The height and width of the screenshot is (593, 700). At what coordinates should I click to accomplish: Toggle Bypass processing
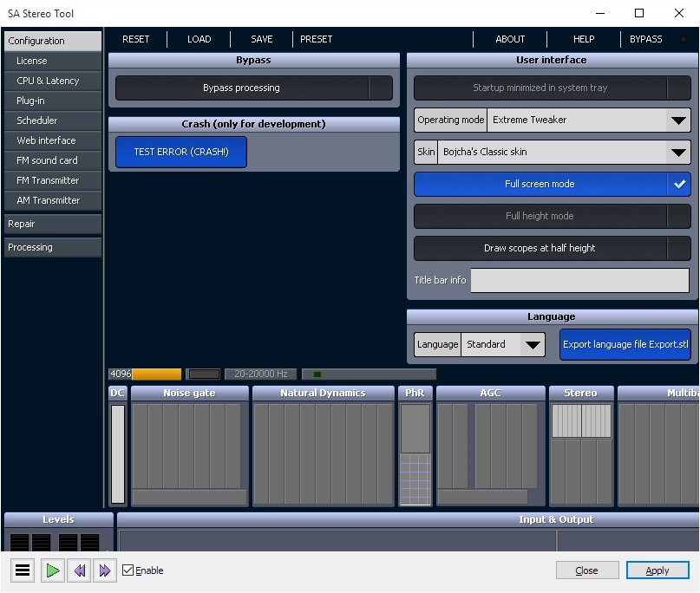(x=254, y=88)
